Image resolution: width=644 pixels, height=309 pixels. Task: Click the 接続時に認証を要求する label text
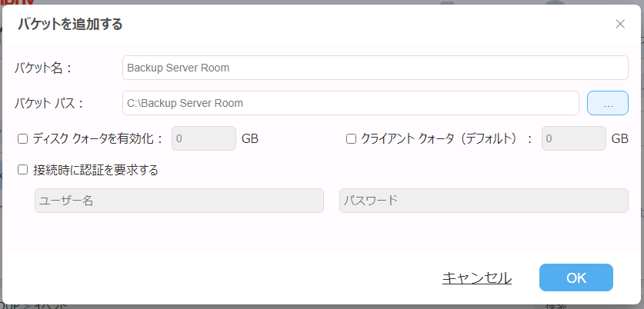[95, 170]
